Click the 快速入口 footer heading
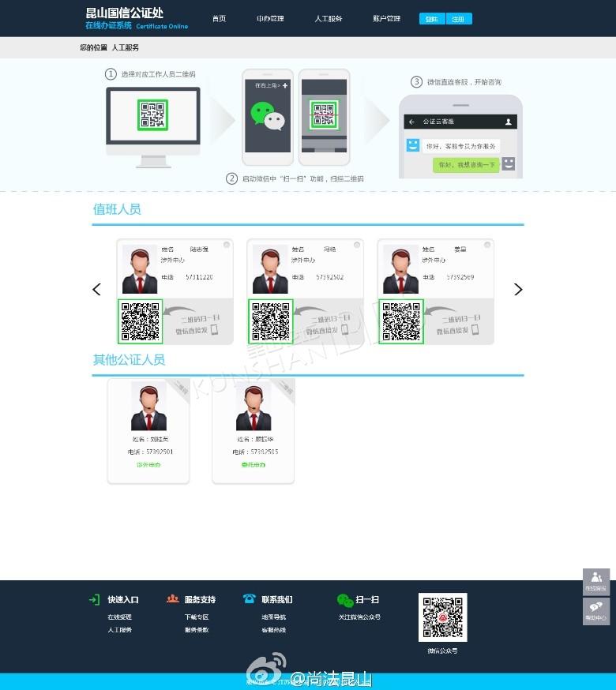 click(123, 599)
